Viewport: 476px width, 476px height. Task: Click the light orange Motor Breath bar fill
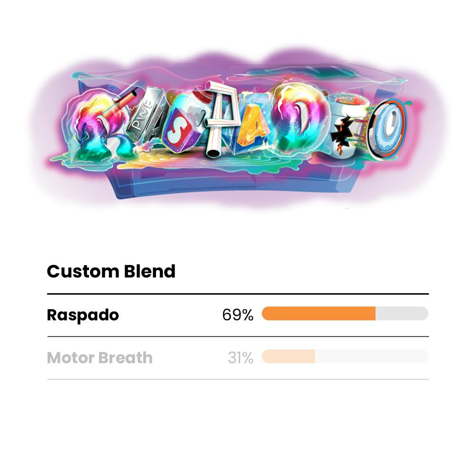[x=288, y=357]
